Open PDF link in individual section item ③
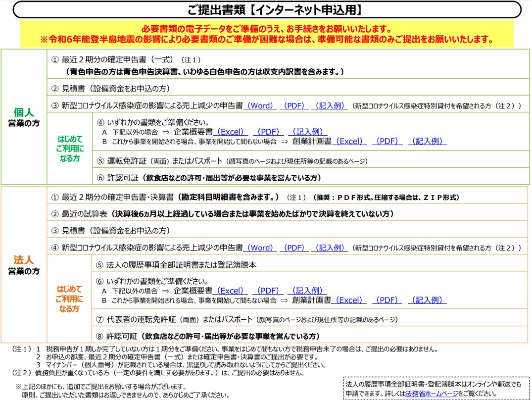This screenshot has height=400, width=532. (x=294, y=105)
